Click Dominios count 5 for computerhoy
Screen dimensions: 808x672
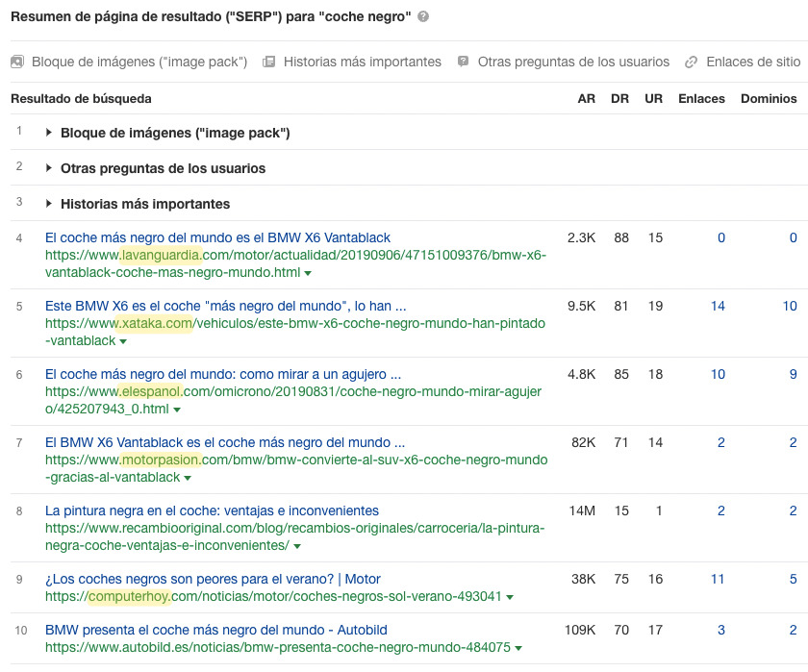tap(793, 579)
